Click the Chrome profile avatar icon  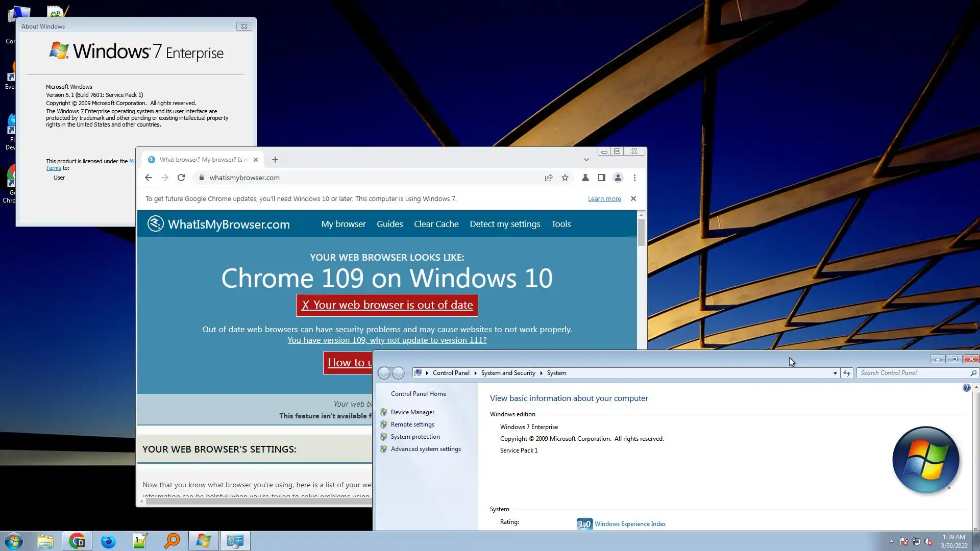[618, 178]
